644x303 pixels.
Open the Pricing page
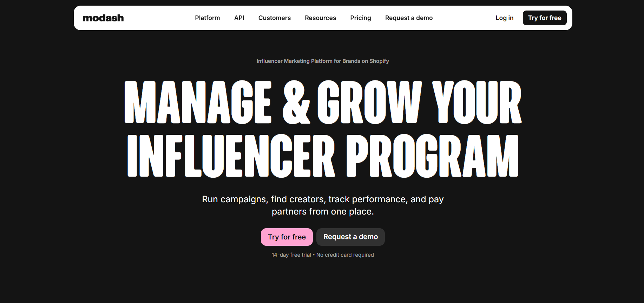point(360,18)
